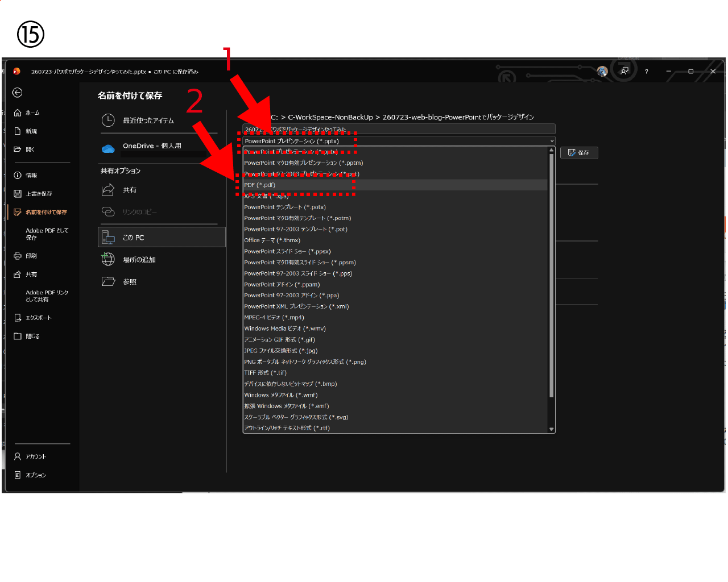Click the PowerPoint app icon in title bar
Image resolution: width=728 pixels, height=582 pixels.
16,72
